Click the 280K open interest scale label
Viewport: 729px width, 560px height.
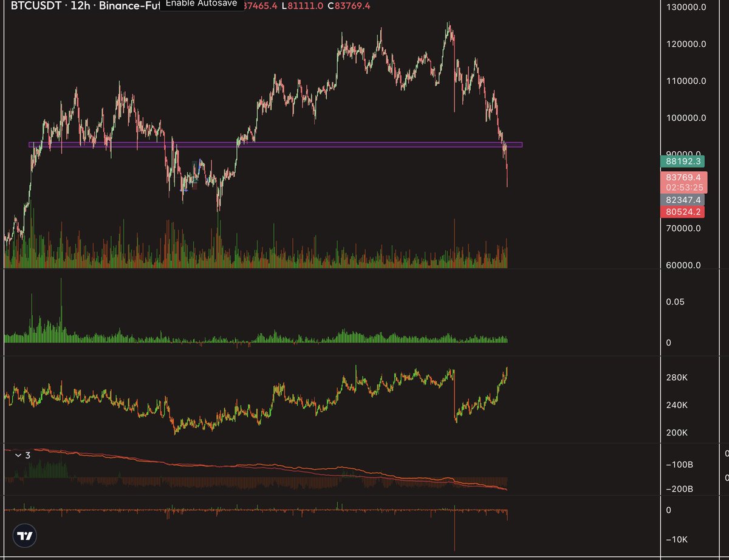tap(677, 378)
